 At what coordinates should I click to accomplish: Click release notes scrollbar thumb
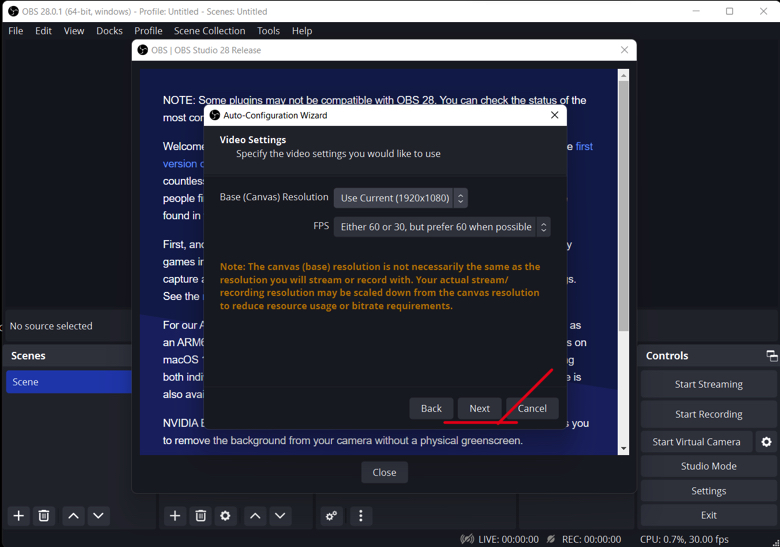point(623,205)
